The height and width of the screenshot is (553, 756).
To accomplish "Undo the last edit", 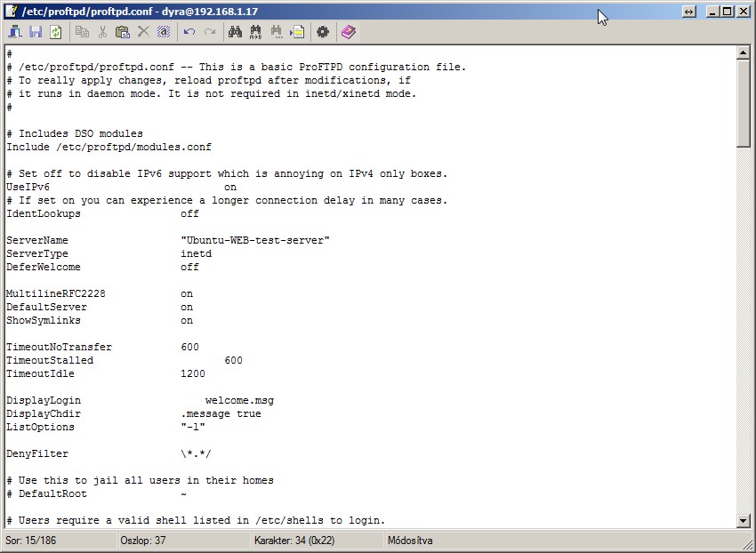I will pos(189,32).
